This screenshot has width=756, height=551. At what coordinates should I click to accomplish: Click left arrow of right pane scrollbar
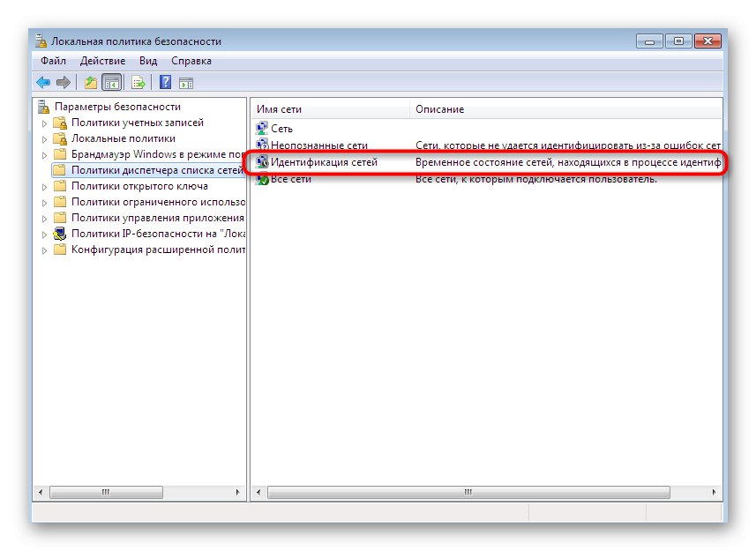click(x=259, y=492)
